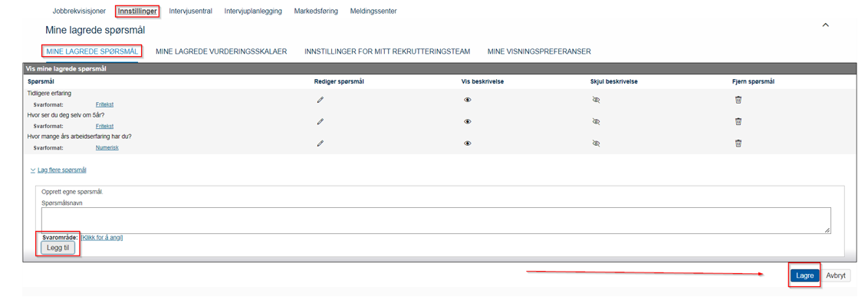868x297 pixels.
Task: Collapse the 'Lag flere spørsmål' section
Action: click(58, 170)
